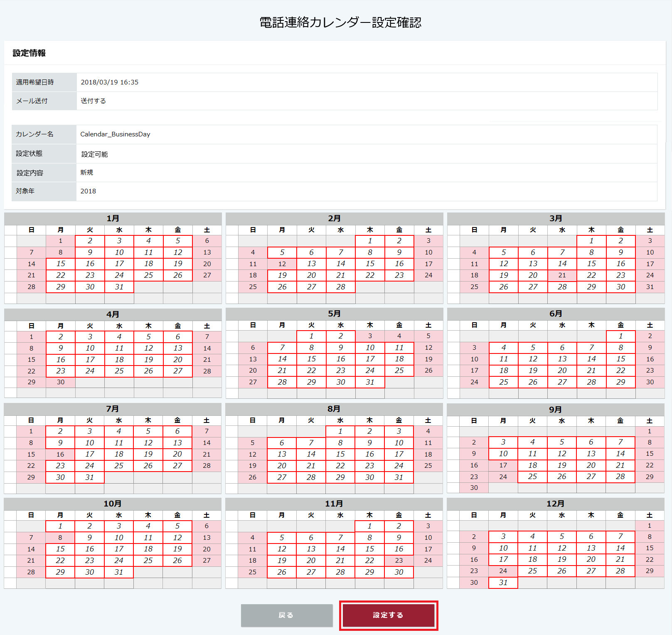Click the 10月 month header
672x635 pixels.
113,504
